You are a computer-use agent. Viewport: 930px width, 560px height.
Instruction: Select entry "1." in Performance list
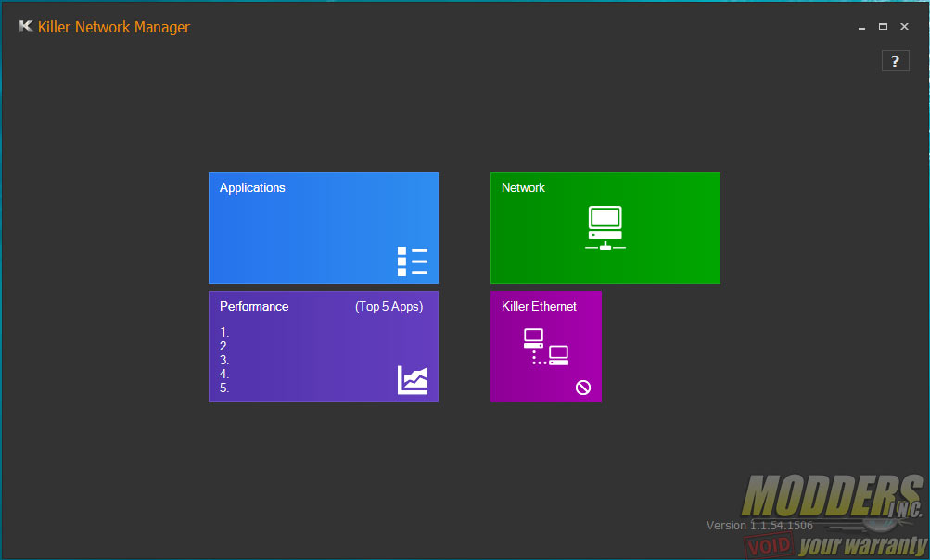coord(224,332)
